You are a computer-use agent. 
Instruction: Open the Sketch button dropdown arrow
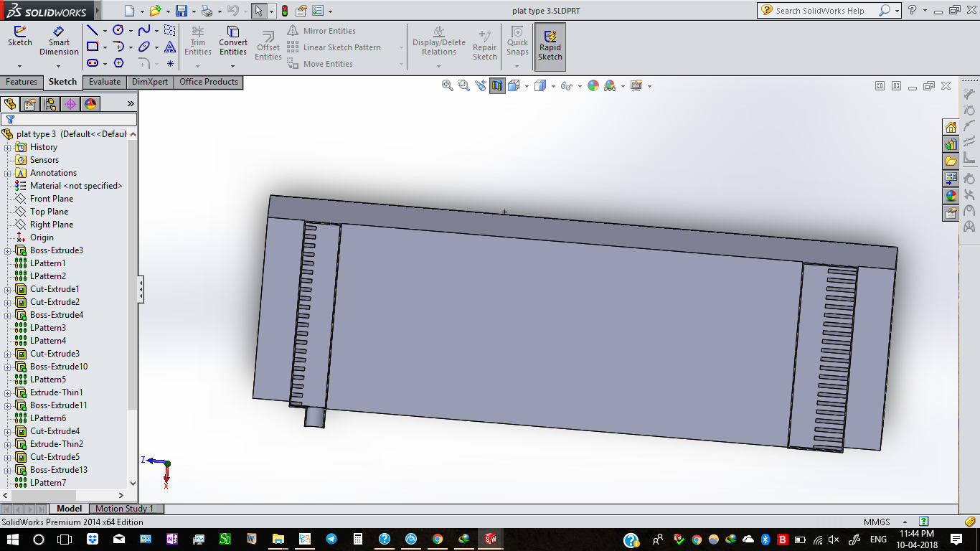(x=19, y=66)
